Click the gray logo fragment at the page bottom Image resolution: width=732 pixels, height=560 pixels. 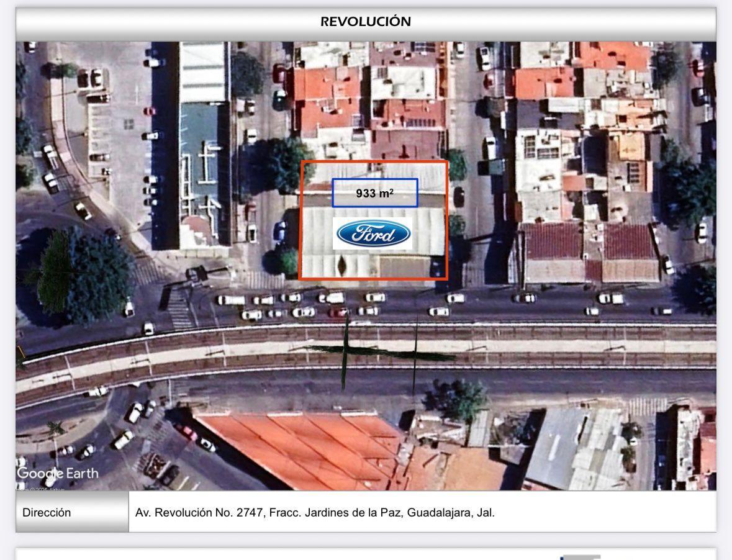tap(581, 556)
